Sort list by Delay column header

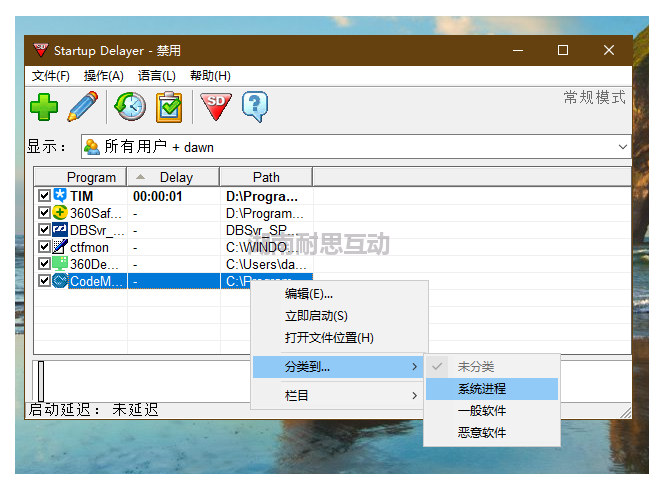point(175,177)
